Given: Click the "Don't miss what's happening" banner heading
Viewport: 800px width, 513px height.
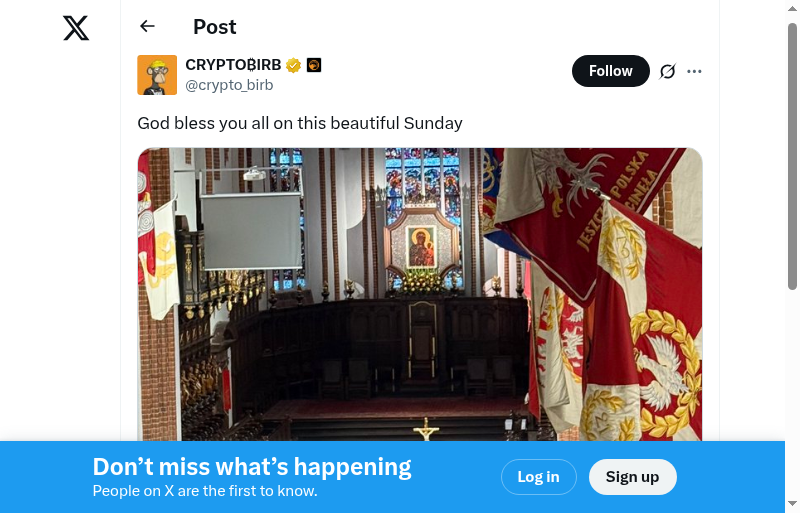Looking at the screenshot, I should (x=252, y=467).
